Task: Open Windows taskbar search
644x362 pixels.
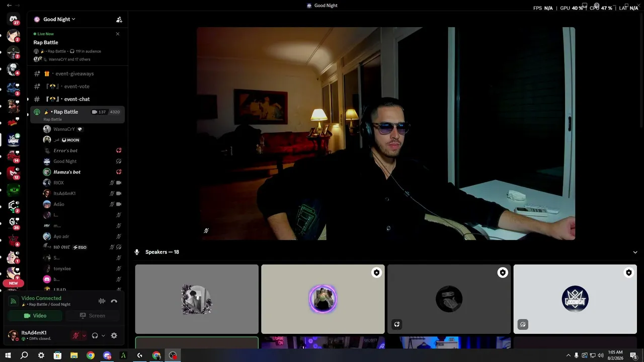Action: [24, 355]
